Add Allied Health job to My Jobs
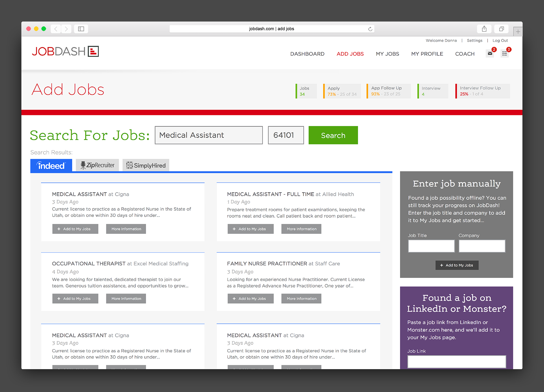The image size is (544, 392). (x=250, y=229)
